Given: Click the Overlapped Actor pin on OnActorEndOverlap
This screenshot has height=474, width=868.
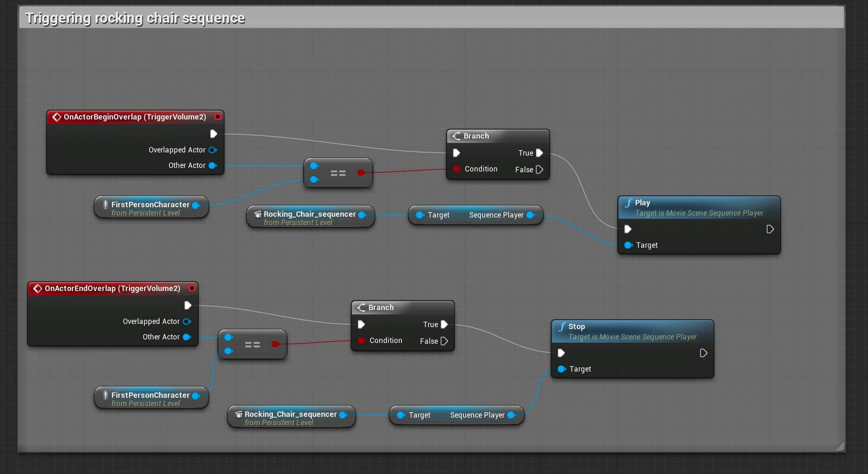Looking at the screenshot, I should pyautogui.click(x=187, y=321).
